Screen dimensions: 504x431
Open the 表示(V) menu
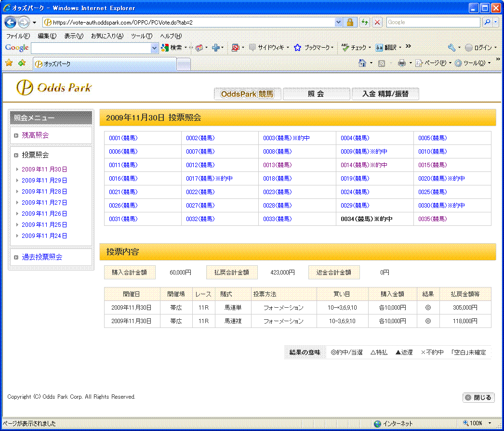coord(74,36)
